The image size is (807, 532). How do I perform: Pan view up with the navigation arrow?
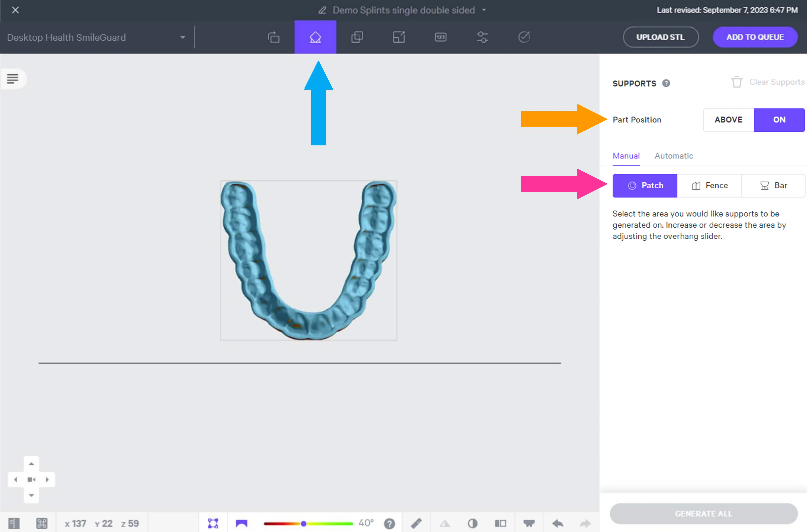coord(31,464)
